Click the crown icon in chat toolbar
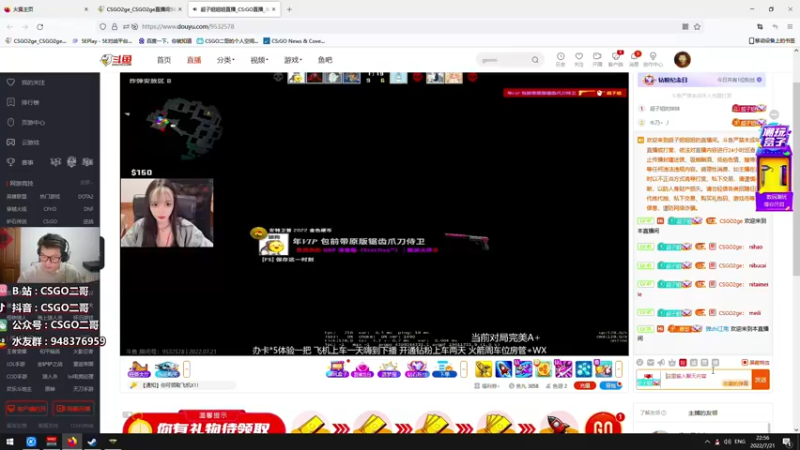Viewport: 800px width, 450px height. (x=672, y=362)
